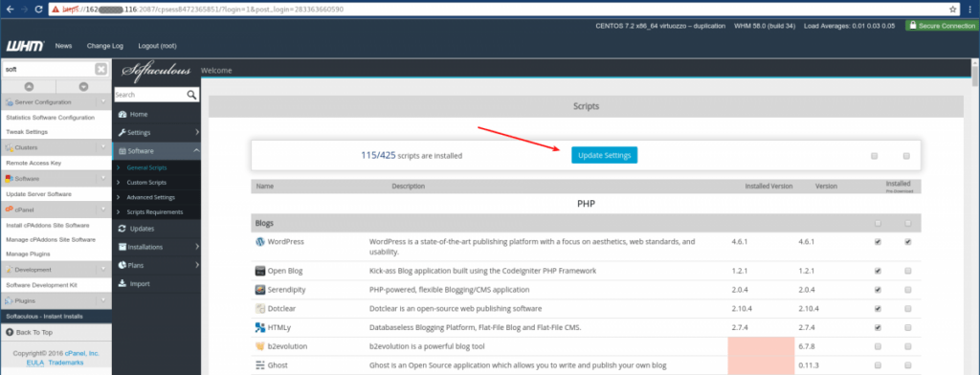Click the magnifier icon in Softaculous search
Screen dimensions: 980x375
(191, 95)
